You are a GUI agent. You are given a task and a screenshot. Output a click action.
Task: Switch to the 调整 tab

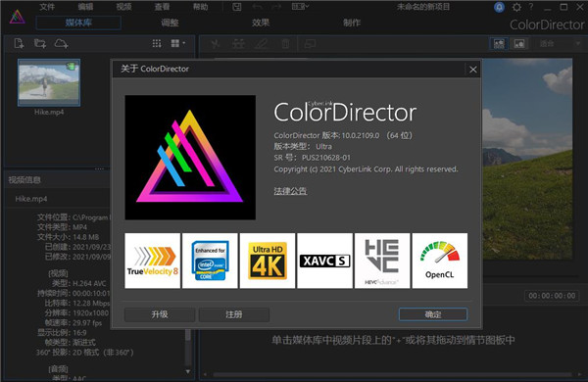170,23
